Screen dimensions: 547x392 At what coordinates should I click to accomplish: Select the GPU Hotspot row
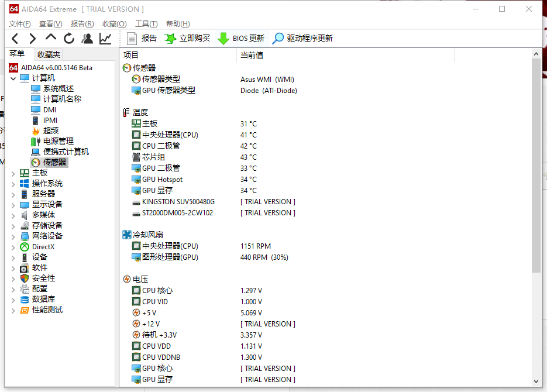325,180
